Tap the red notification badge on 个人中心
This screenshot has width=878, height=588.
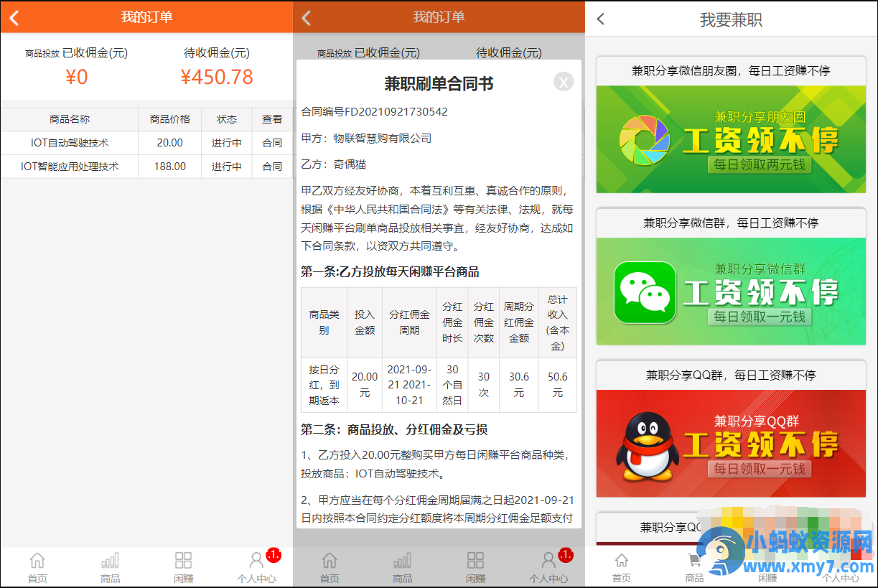click(274, 555)
